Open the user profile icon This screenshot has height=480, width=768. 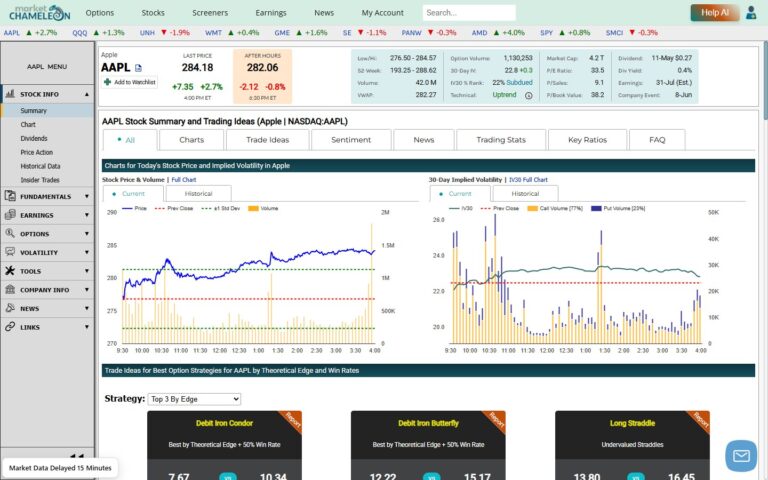(x=751, y=13)
